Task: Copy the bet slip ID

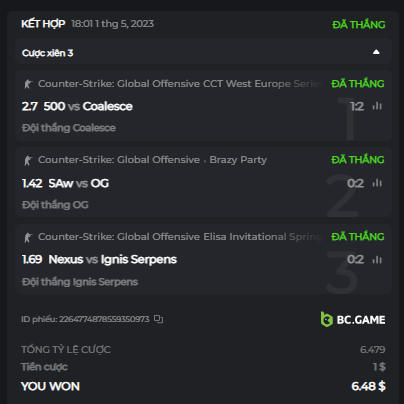Action: 159,319
